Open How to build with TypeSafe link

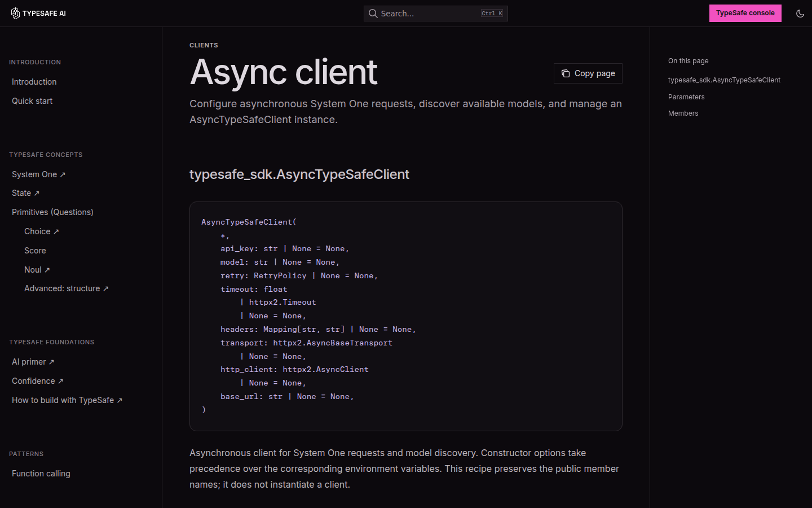(x=67, y=400)
